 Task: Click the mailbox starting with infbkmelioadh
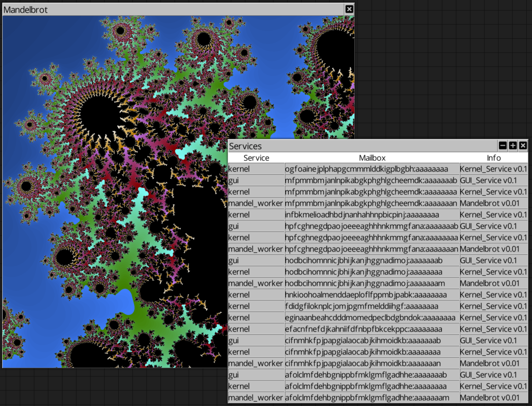361,215
